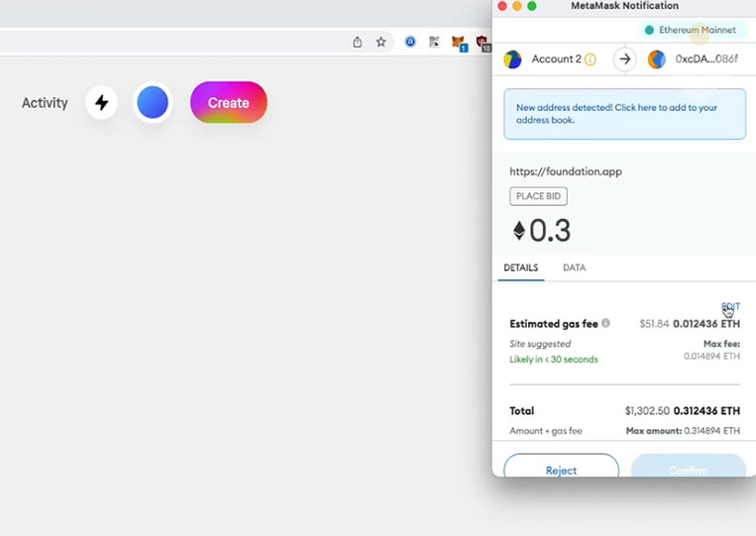
Task: Add new address to address book
Action: click(x=625, y=114)
